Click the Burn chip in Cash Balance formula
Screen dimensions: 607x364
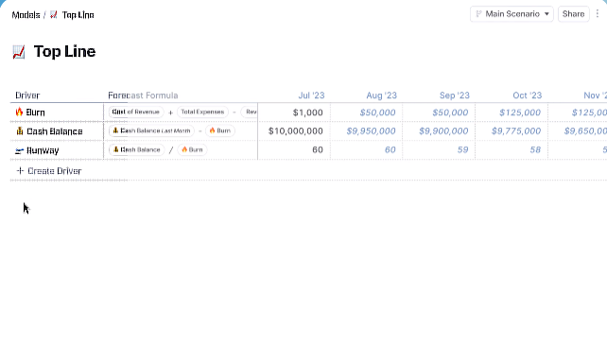220,130
